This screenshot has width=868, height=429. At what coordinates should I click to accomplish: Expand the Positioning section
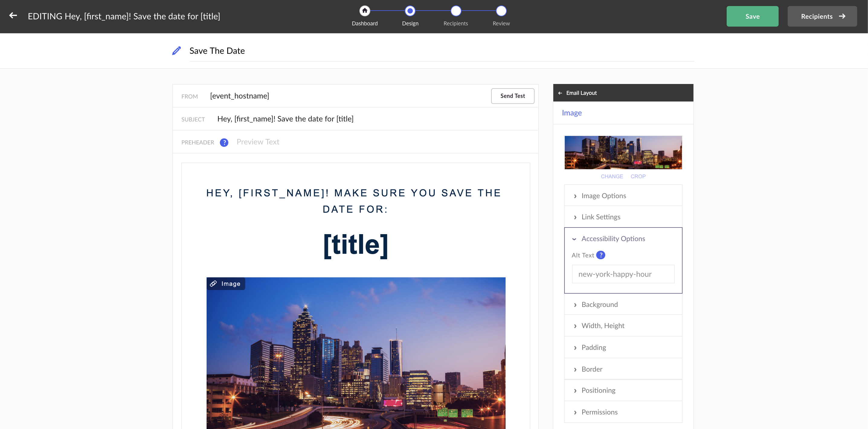pos(623,391)
